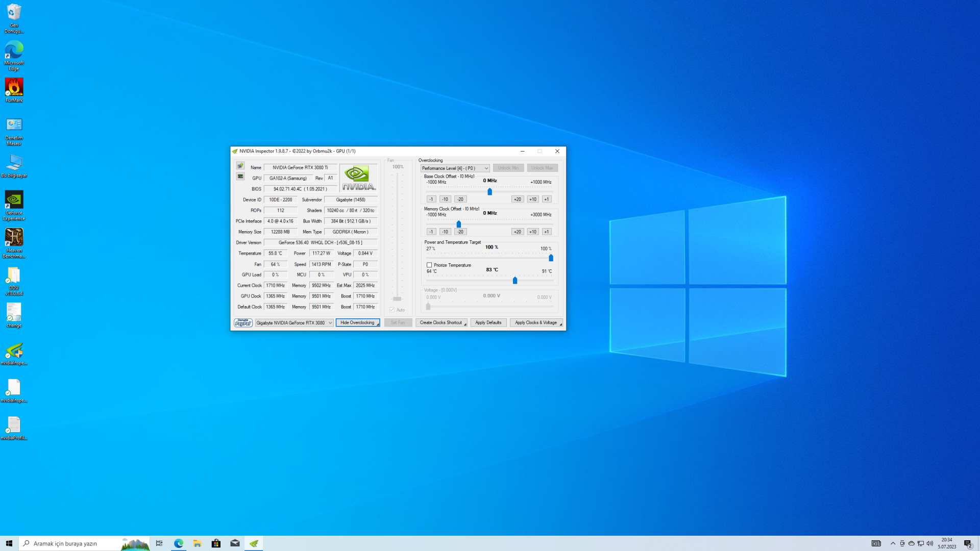This screenshot has width=980, height=551.
Task: Click -10 under Memory Clock Offset
Action: click(x=445, y=232)
